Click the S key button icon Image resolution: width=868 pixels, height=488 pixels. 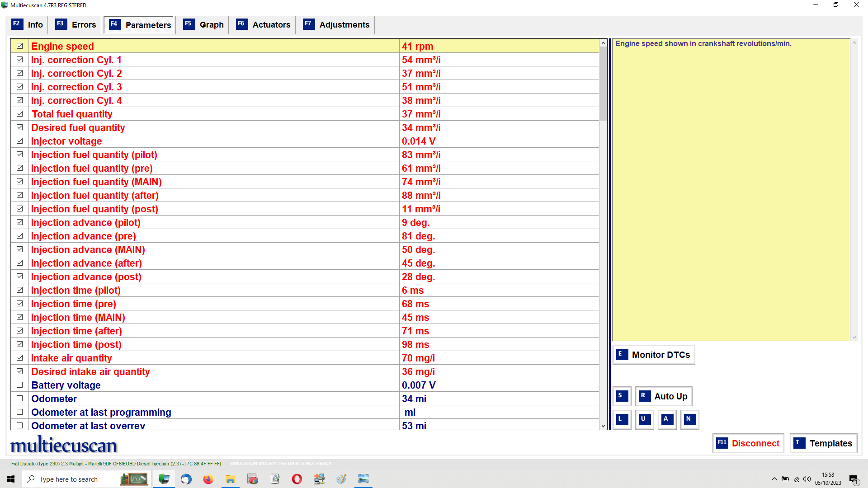(x=622, y=396)
